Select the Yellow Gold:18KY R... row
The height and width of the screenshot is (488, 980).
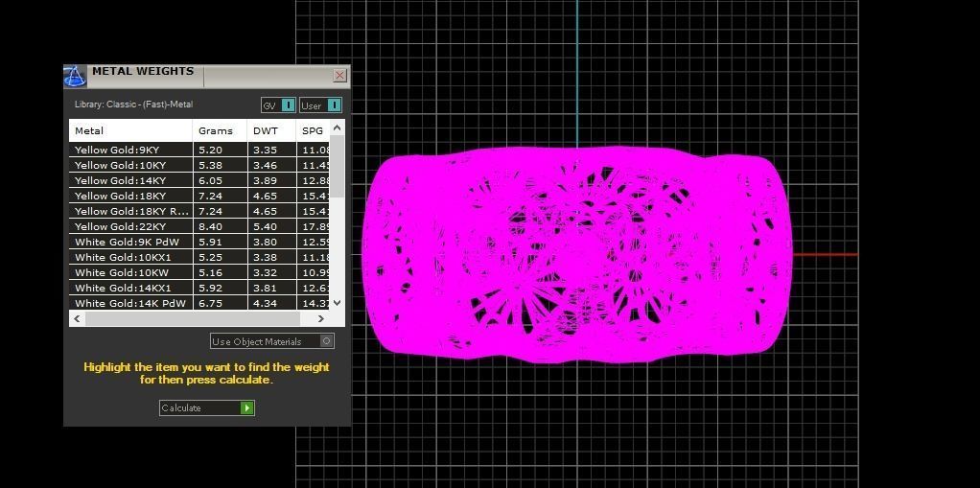[199, 211]
